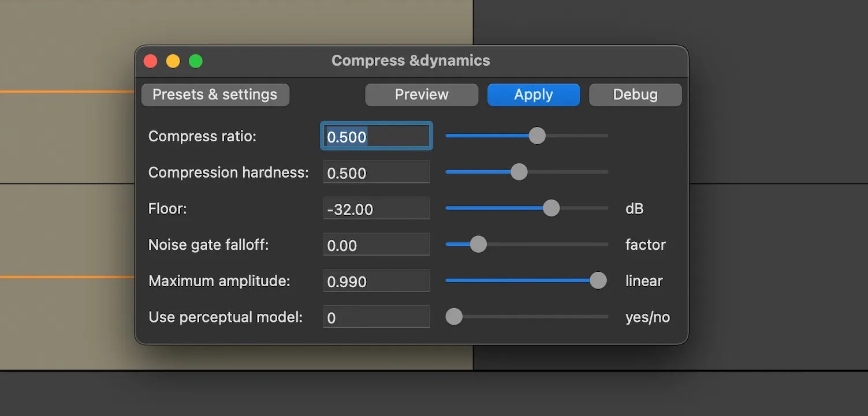Click the Compress ratio label

(202, 136)
